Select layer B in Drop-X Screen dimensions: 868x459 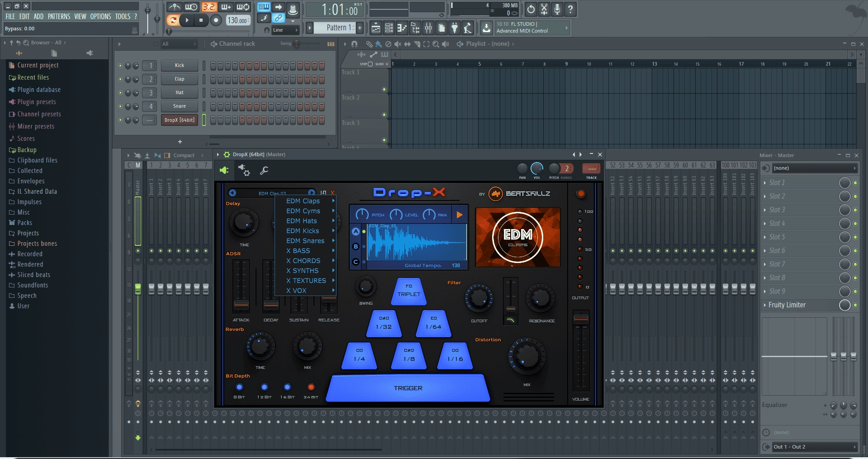(356, 247)
